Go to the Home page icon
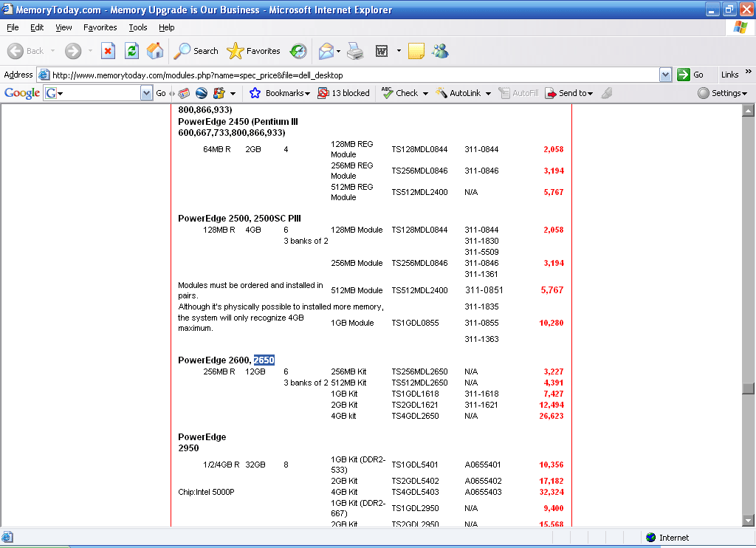The image size is (756, 548). pyautogui.click(x=155, y=51)
